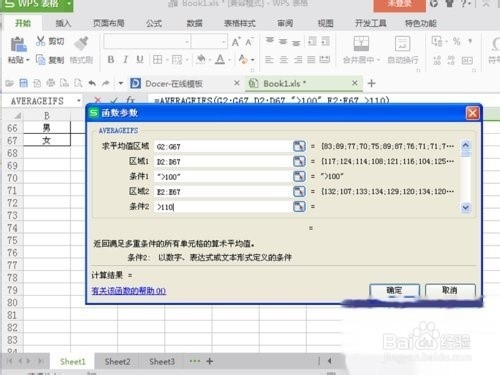Toggle Bold formatting
Image resolution: width=500 pixels, height=375 pixels.
111,60
